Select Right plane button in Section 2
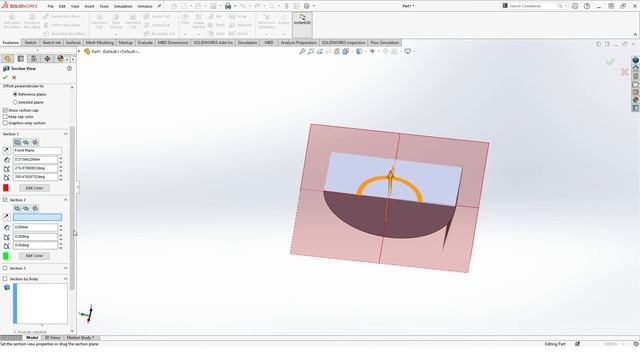The image size is (640, 360). [x=36, y=208]
